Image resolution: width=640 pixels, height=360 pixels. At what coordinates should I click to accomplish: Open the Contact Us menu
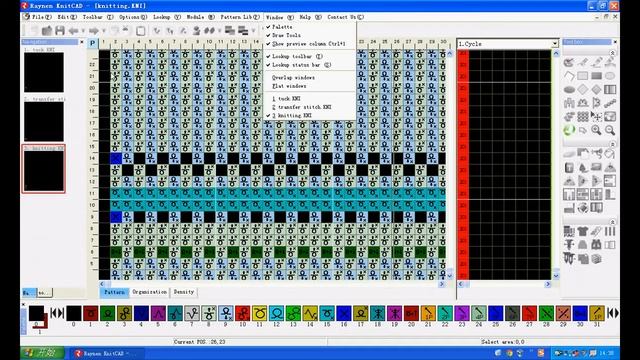coord(345,17)
